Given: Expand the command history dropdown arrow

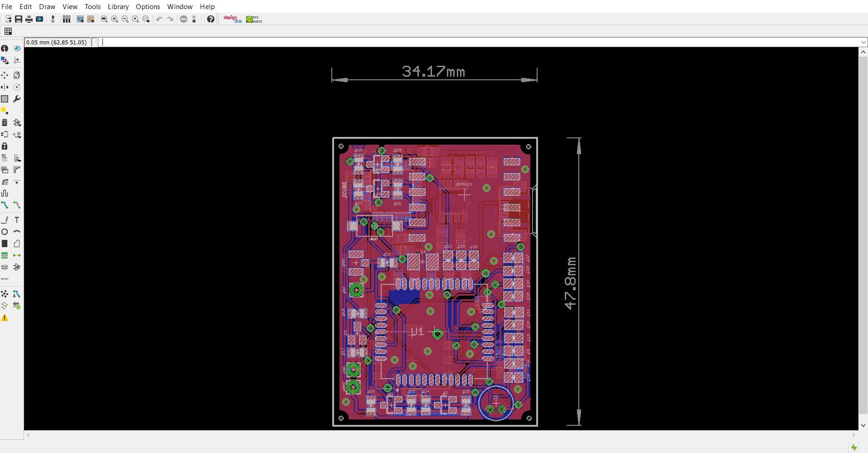Looking at the screenshot, I should (863, 42).
